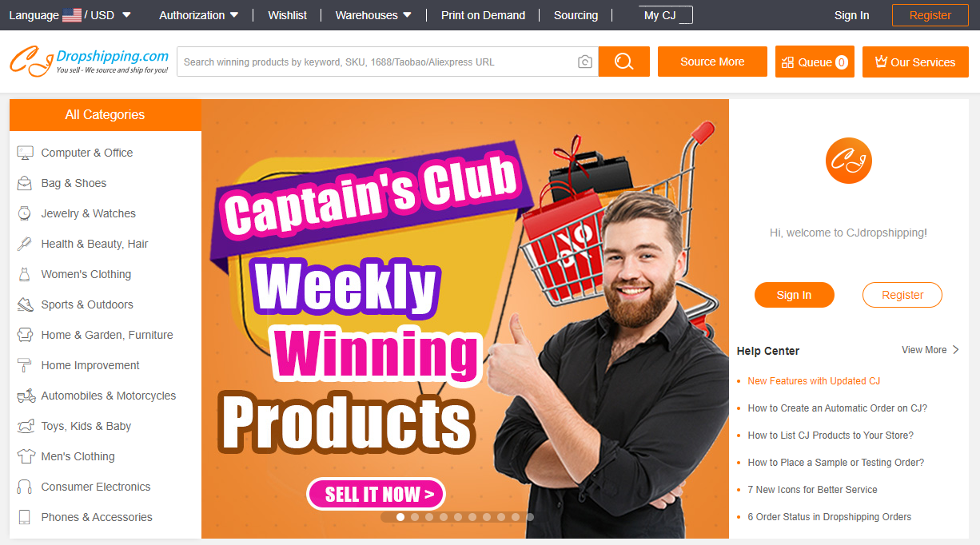This screenshot has height=545, width=980.
Task: Click the Jewelry & Watches watch icon
Action: pos(25,213)
